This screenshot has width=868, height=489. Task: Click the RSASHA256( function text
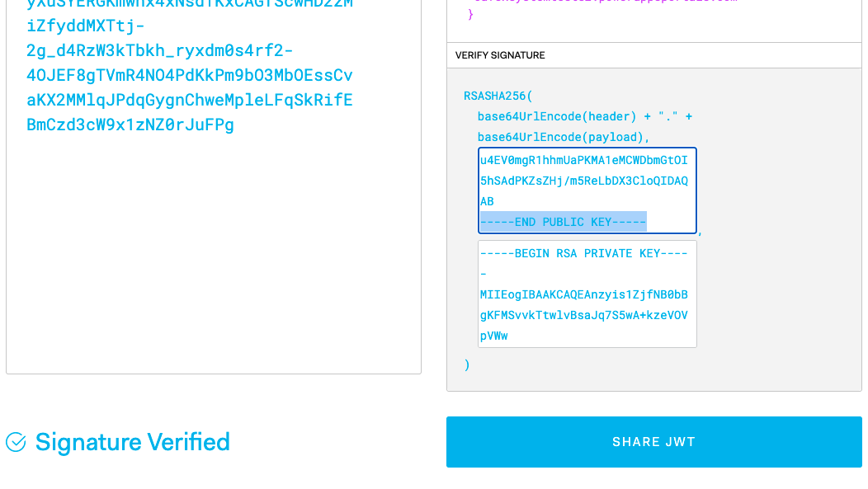pos(498,96)
